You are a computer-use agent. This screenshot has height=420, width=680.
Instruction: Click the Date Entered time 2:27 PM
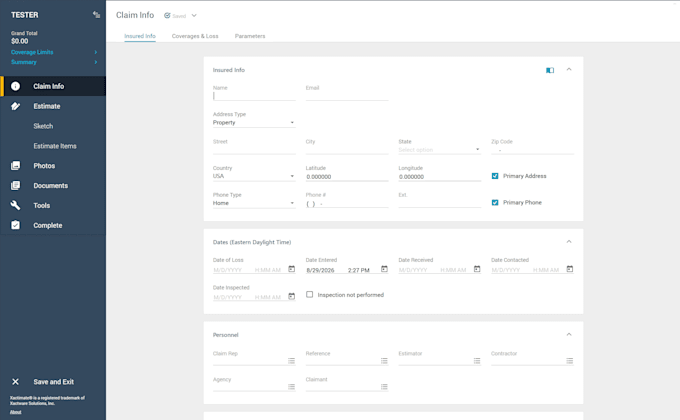tap(359, 270)
